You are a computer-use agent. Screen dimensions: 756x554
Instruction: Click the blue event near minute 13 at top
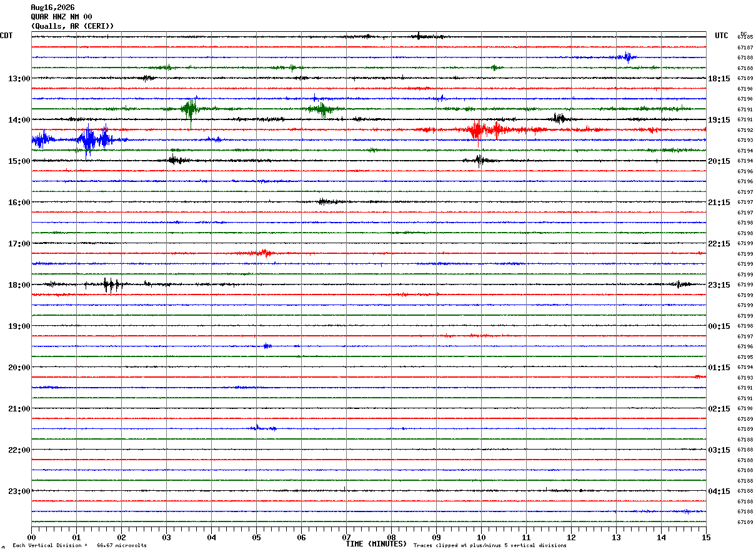[x=627, y=57]
